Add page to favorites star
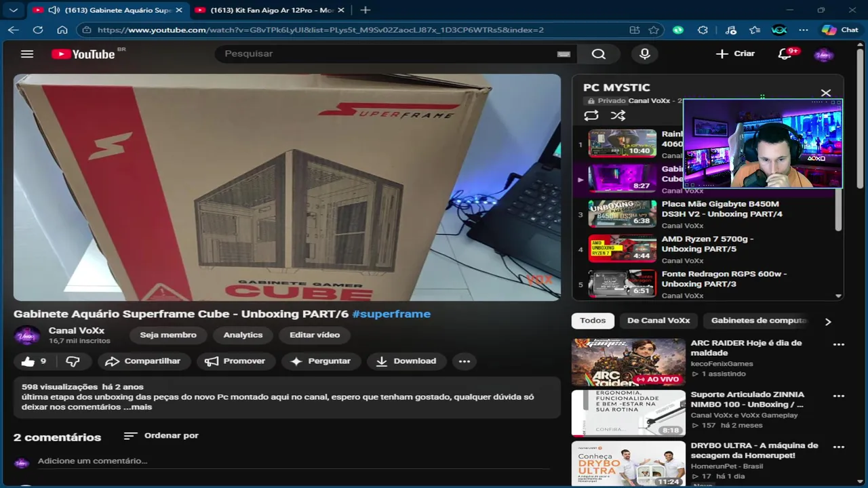The image size is (868, 488). coord(653,30)
